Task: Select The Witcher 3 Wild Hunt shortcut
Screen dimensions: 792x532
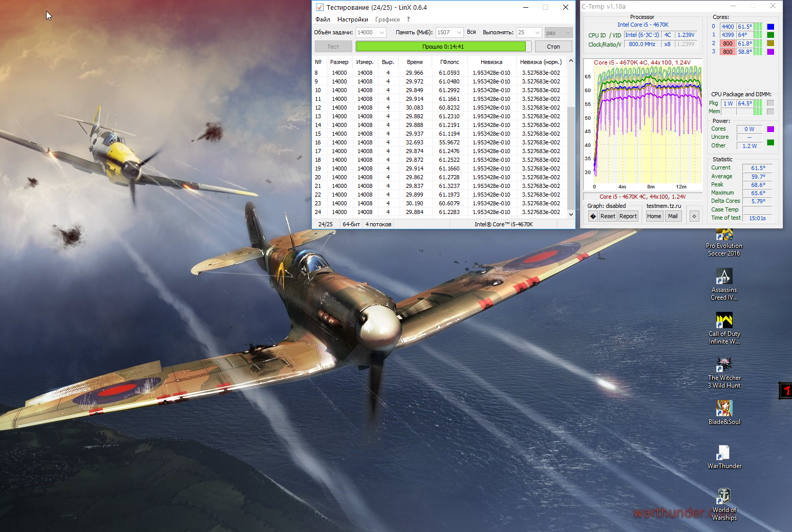Action: pos(724,372)
